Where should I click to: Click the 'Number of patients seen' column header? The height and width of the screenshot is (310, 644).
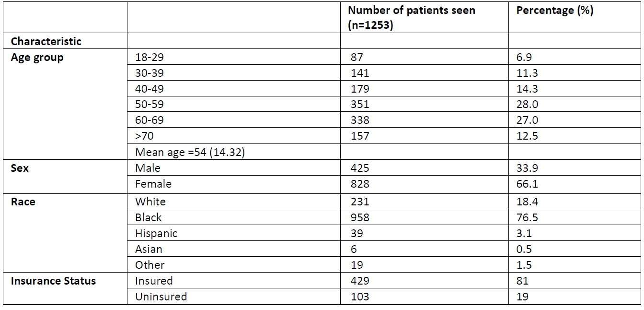click(x=411, y=11)
